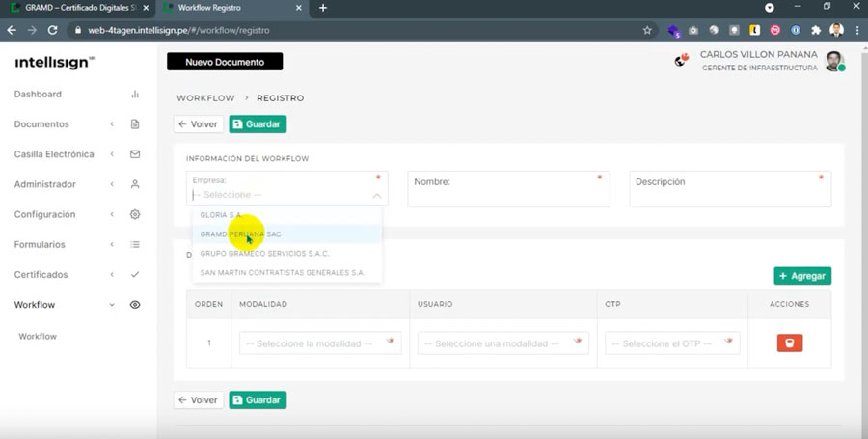Focus the Descripción input field
The height and width of the screenshot is (439, 868).
(730, 189)
